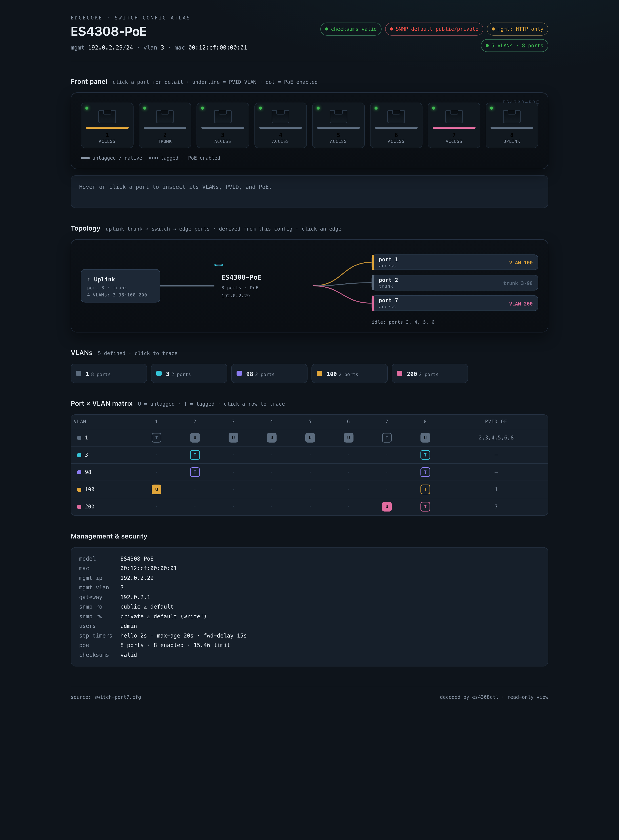The height and width of the screenshot is (840, 619).
Task: Click untagged U badge for VLAN 1 port 5
Action: [x=310, y=438]
